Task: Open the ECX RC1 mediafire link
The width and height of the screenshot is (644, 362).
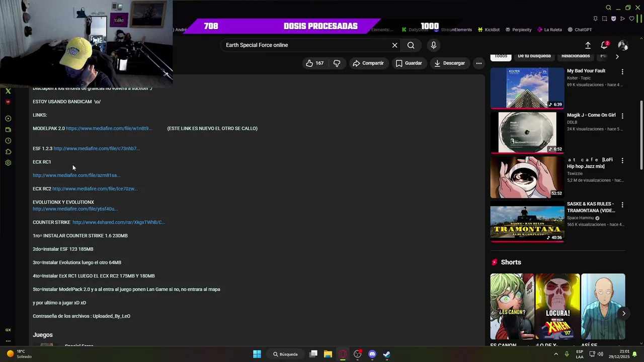Action: point(76,175)
